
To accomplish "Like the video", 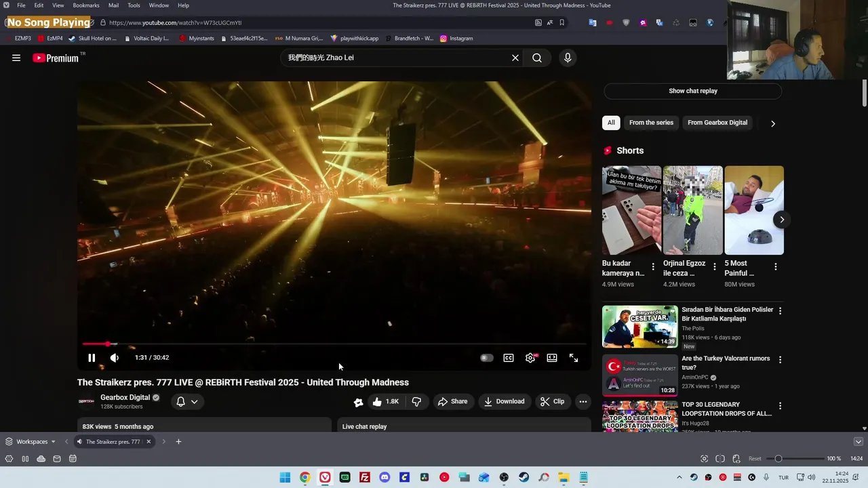I will (x=385, y=402).
